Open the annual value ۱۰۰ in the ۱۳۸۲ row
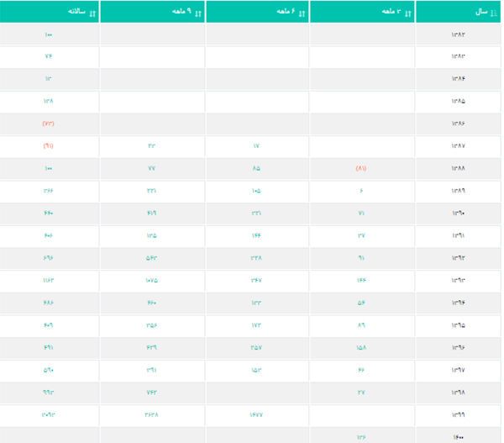The height and width of the screenshot is (443, 504). click(48, 34)
